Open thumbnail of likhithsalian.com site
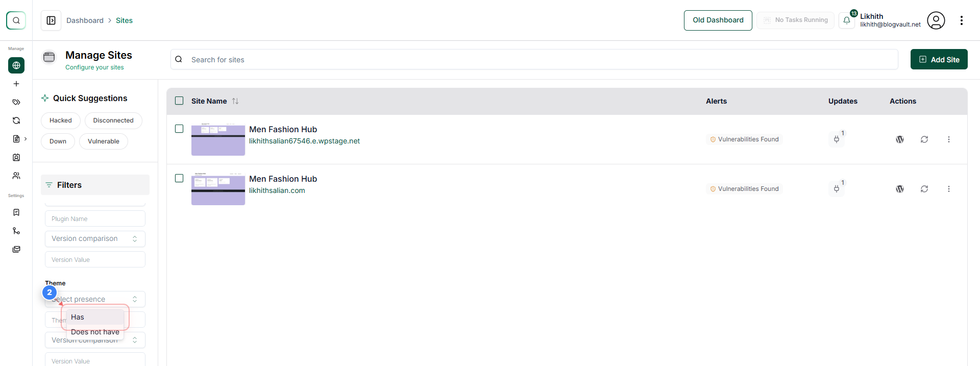Viewport: 980px width, 366px height. pyautogui.click(x=218, y=189)
